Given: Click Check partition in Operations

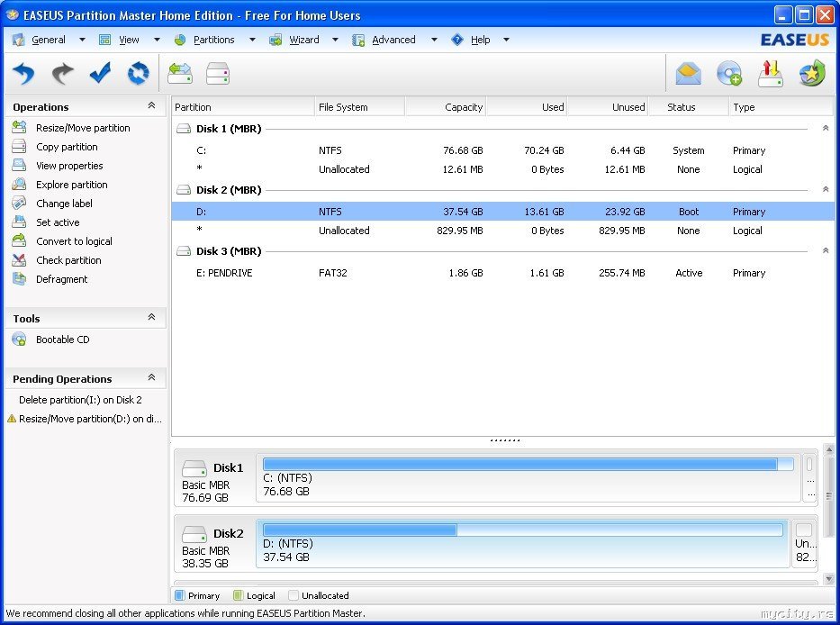Looking at the screenshot, I should click(x=68, y=260).
